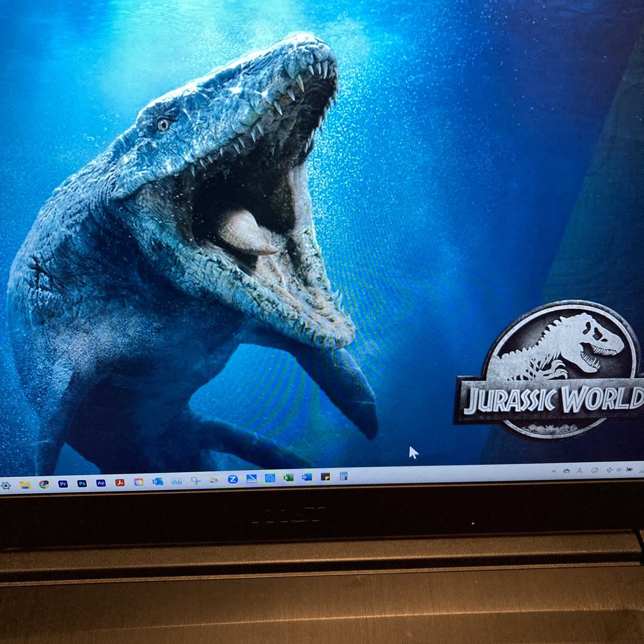Launch the Snipping Tool from taskbar
The width and height of the screenshot is (644, 644).
pyautogui.click(x=195, y=480)
